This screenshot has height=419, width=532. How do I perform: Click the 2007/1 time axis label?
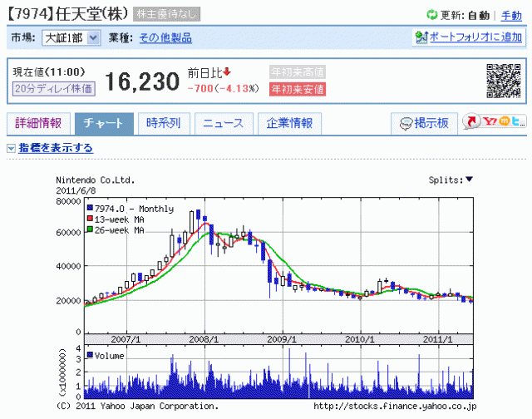click(126, 339)
